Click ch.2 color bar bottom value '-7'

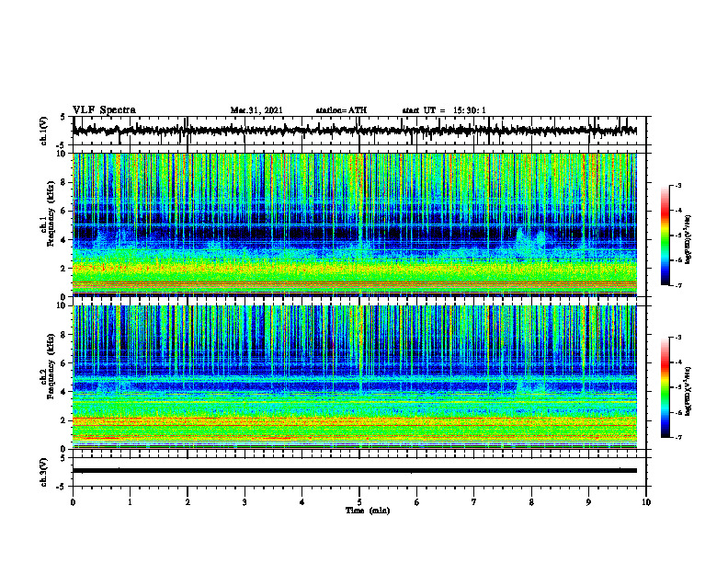[678, 438]
